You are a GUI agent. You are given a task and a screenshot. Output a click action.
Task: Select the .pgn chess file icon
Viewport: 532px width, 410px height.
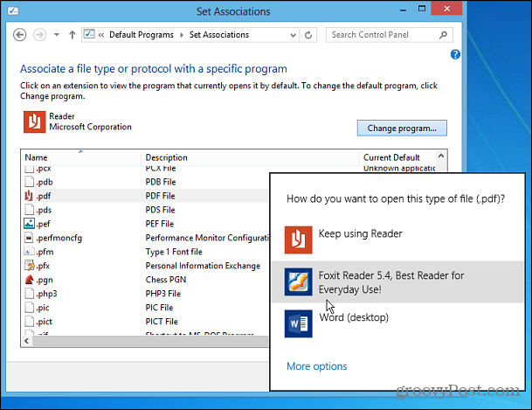pyautogui.click(x=29, y=280)
